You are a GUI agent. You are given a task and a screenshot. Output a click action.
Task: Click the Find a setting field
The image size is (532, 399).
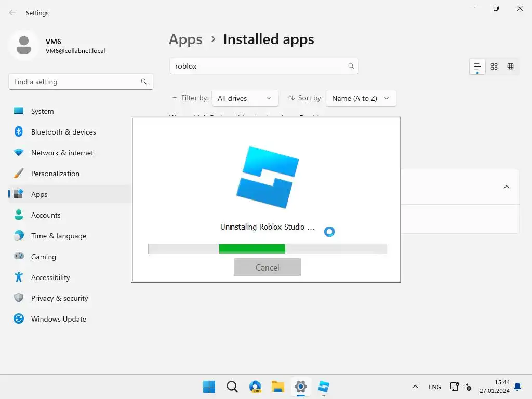pyautogui.click(x=81, y=82)
